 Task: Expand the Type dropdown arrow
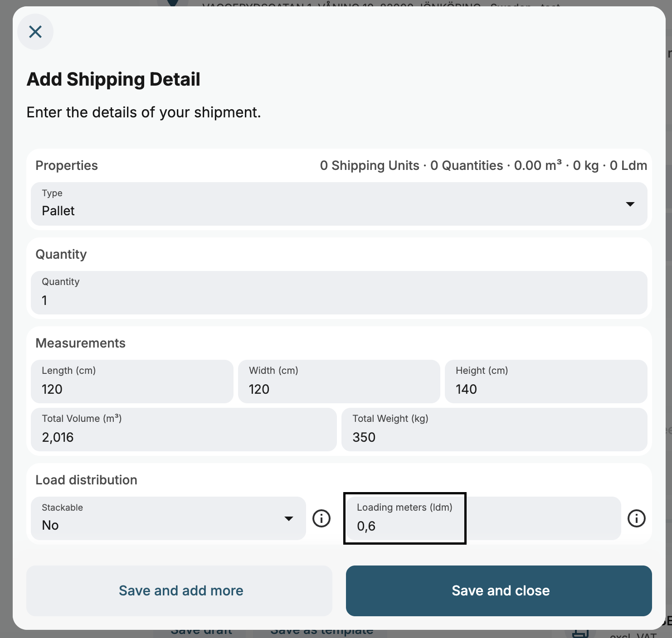click(x=630, y=204)
